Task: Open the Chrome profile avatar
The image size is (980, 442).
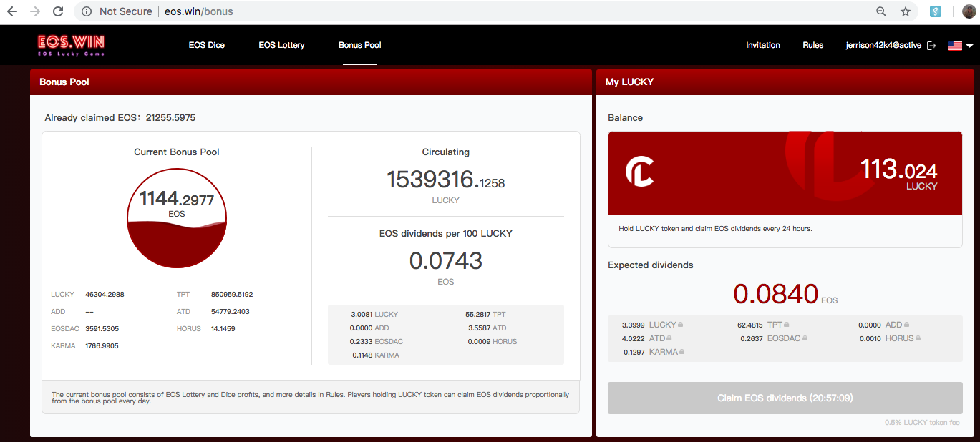Action: (x=969, y=11)
